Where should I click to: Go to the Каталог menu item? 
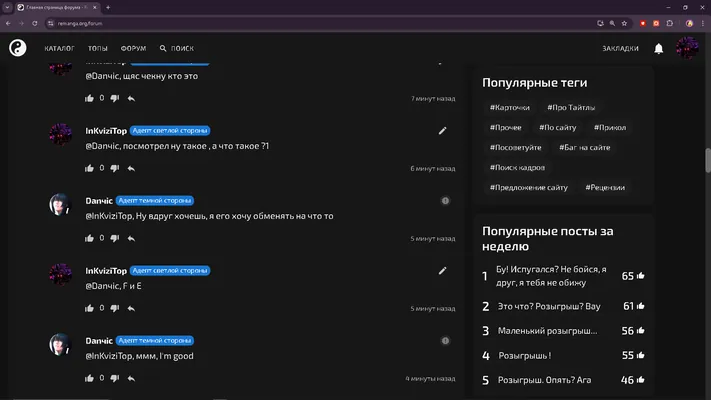pyautogui.click(x=59, y=48)
